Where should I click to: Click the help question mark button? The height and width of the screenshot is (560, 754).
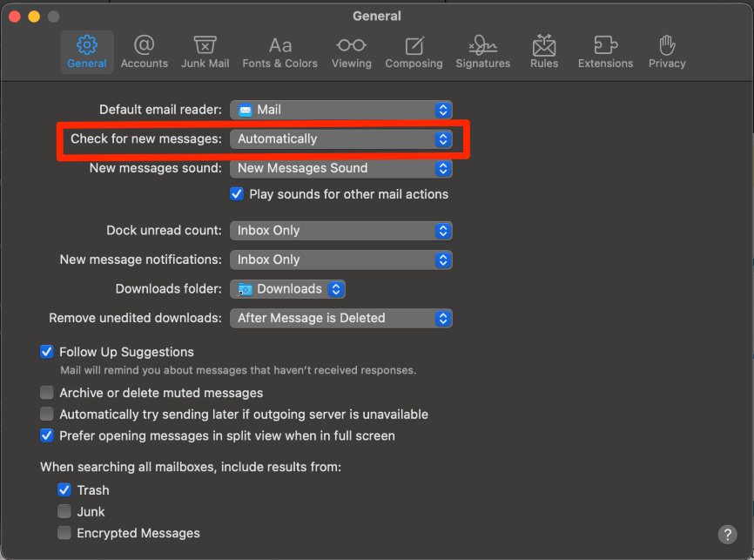727,534
